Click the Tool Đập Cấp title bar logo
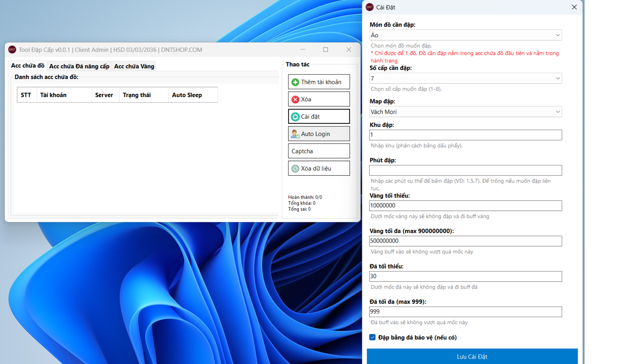621x364 pixels. (x=12, y=50)
